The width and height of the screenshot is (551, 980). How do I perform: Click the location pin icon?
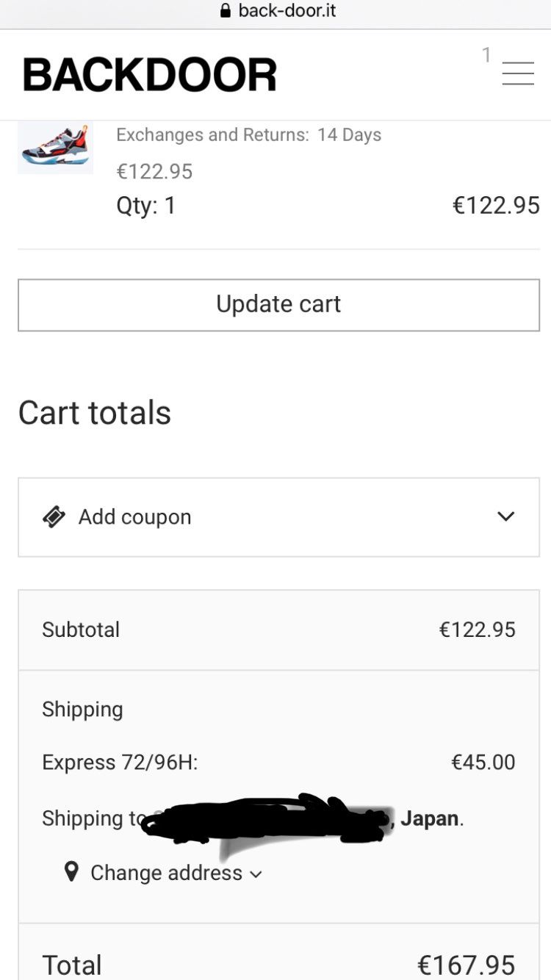pos(71,872)
